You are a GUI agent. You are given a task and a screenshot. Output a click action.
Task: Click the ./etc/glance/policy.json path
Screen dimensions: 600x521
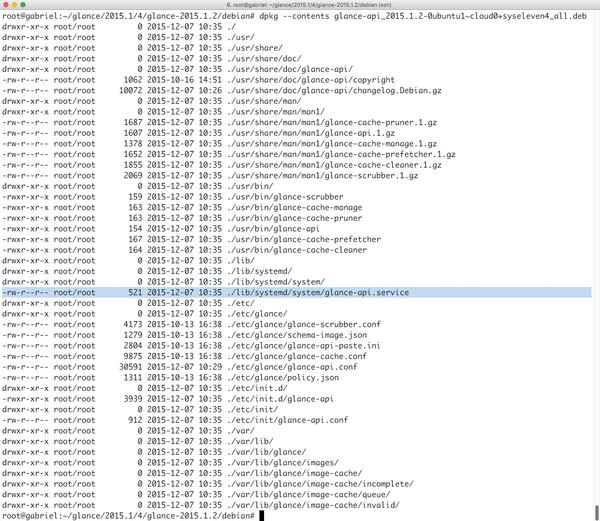283,378
